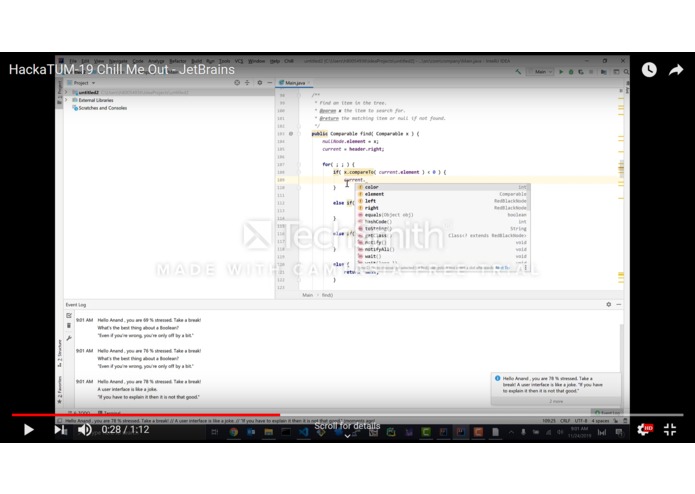
Task: Open Visual Studio Code from taskbar
Action: 304,432
